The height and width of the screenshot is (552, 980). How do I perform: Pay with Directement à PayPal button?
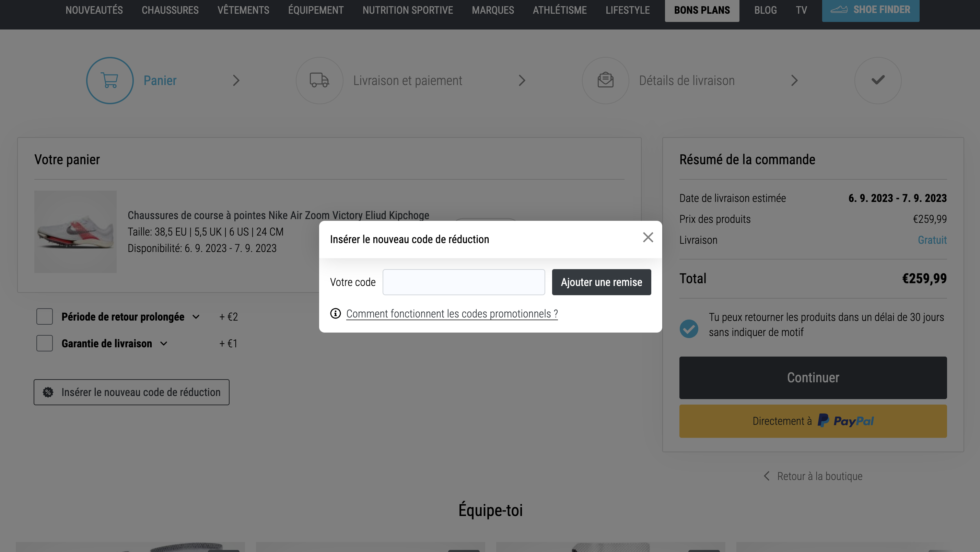pos(813,421)
